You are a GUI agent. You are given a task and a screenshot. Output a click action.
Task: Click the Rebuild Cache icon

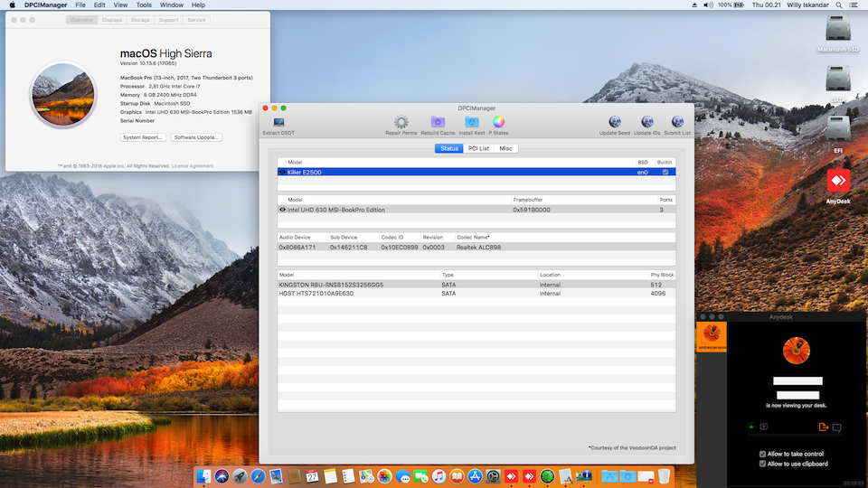coord(438,122)
